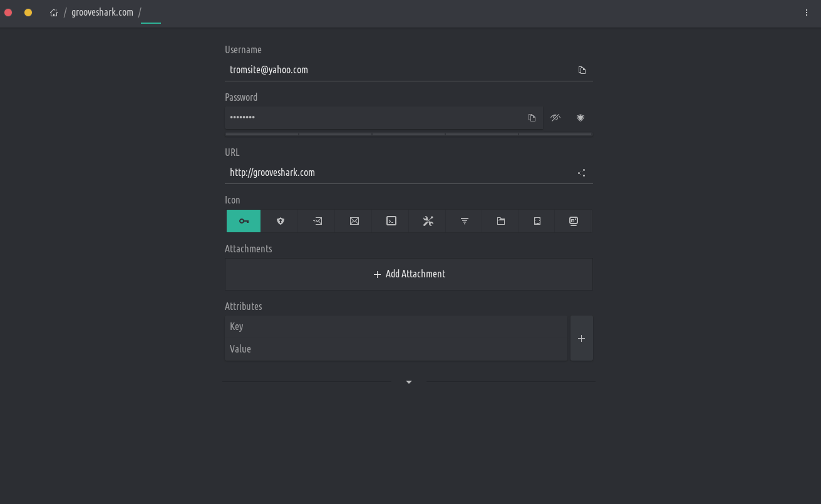Copy the password to clipboard
Viewport: 821px width, 504px height.
click(x=532, y=118)
